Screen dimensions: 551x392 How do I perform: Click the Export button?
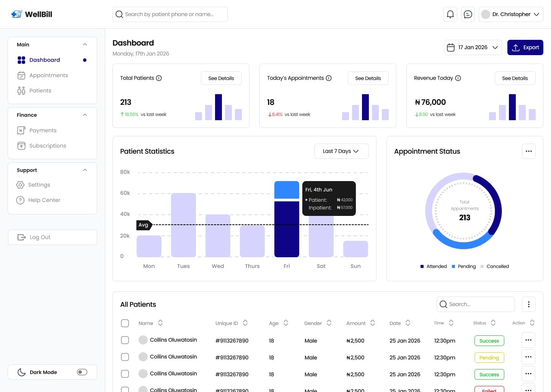click(525, 47)
